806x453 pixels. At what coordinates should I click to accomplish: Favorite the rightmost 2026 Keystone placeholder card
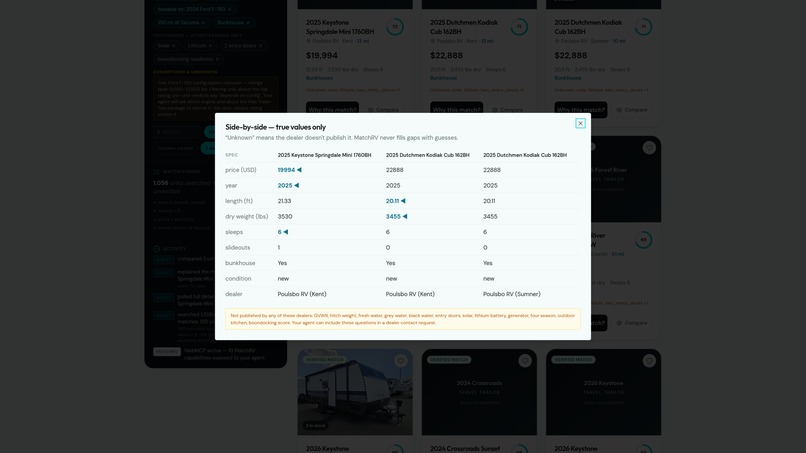pyautogui.click(x=649, y=361)
